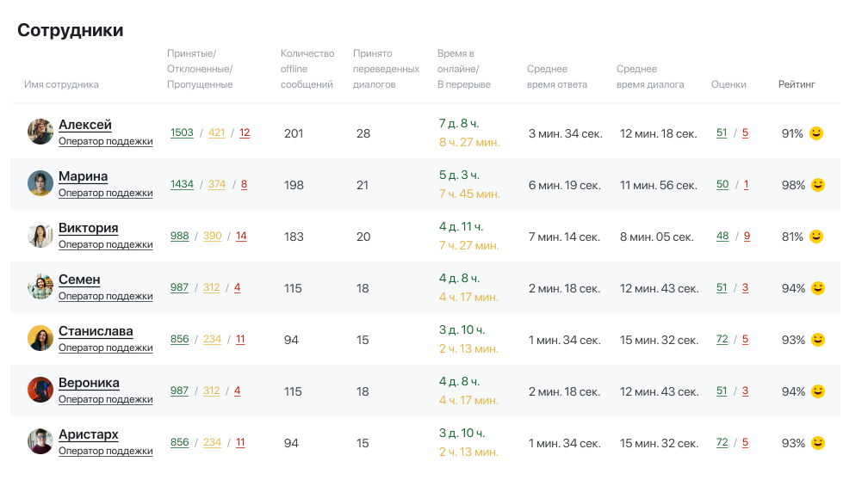The width and height of the screenshot is (868, 480).
Task: Click Семен's avatar photo
Action: click(40, 286)
